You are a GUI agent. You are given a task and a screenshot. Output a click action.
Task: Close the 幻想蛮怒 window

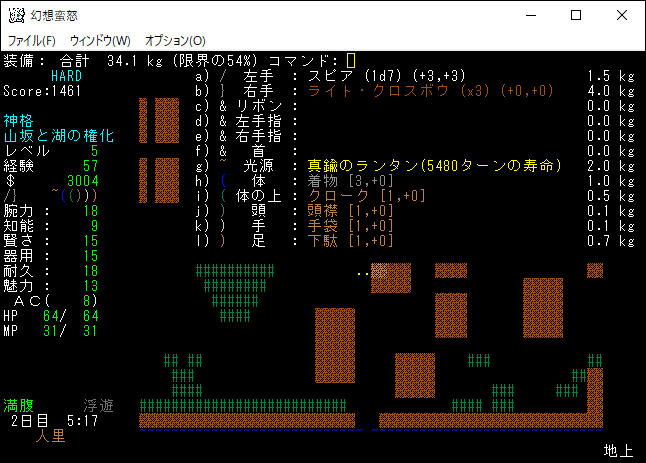(622, 15)
